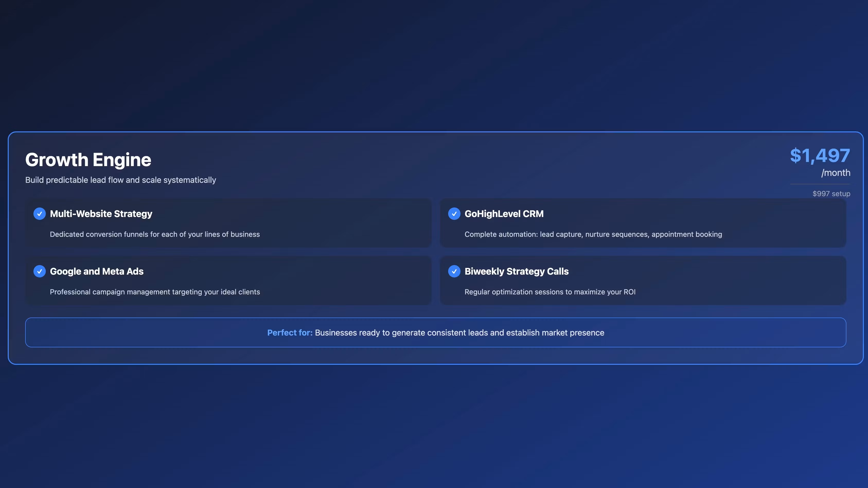868x488 pixels.
Task: Select the Growth Engine heading
Action: click(88, 160)
